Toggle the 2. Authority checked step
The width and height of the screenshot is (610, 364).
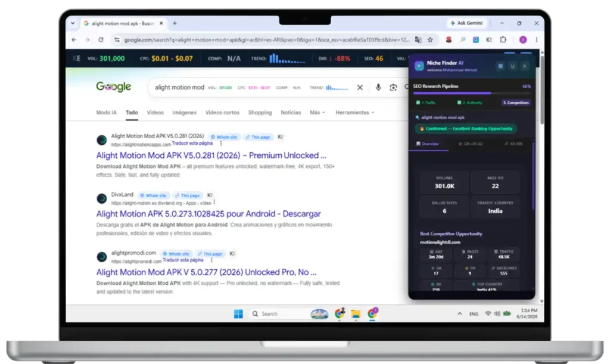pos(470,102)
